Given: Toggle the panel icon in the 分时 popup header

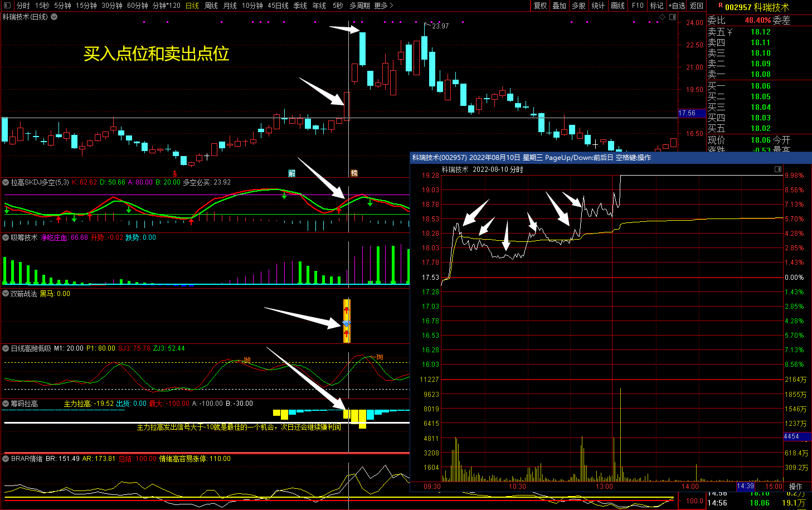Looking at the screenshot, I should tap(778, 169).
